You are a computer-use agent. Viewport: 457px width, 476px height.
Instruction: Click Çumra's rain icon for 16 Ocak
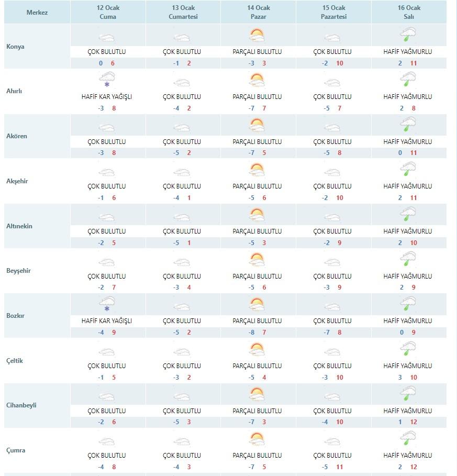408,438
